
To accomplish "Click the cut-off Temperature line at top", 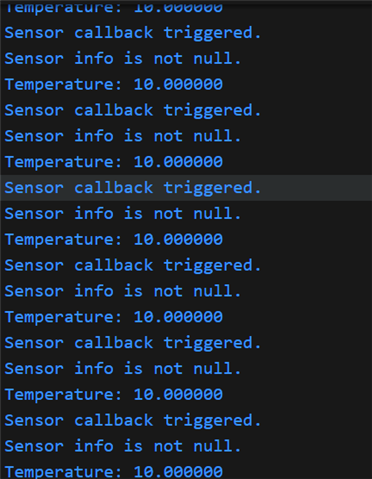I will coord(114,7).
